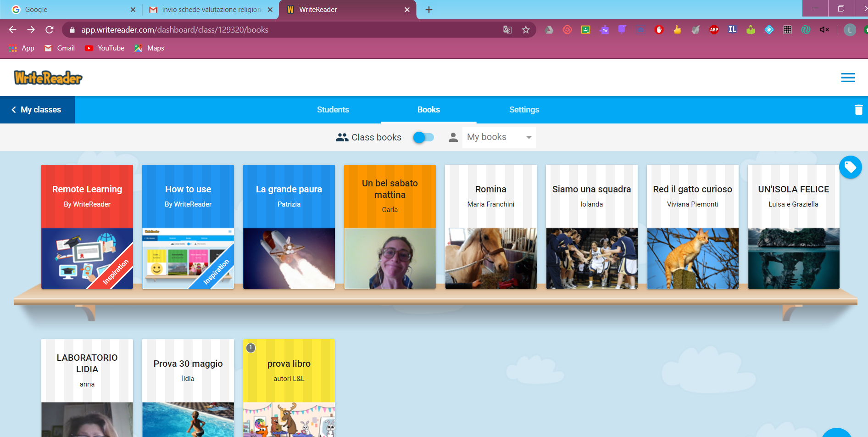This screenshot has width=868, height=437.
Task: Click the grid apps extension icon
Action: (x=787, y=30)
